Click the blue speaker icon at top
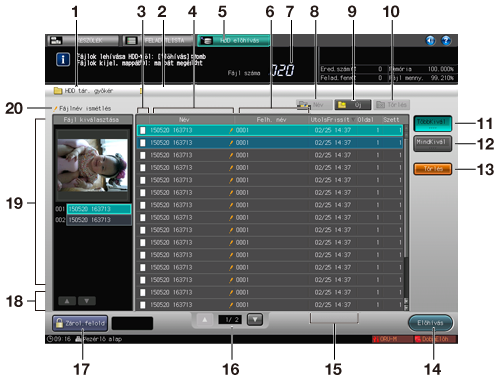 click(x=430, y=41)
